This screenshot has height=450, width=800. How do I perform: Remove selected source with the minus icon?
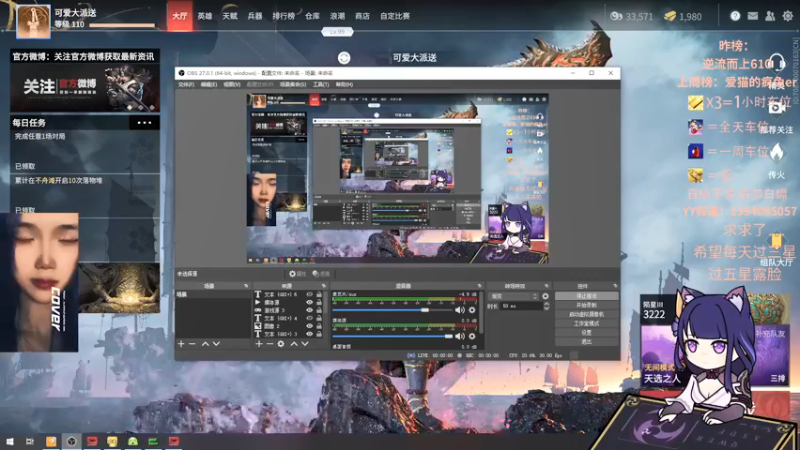tap(270, 344)
